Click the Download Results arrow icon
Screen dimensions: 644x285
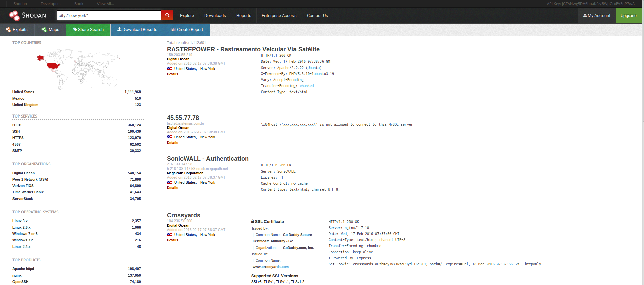[x=119, y=29]
